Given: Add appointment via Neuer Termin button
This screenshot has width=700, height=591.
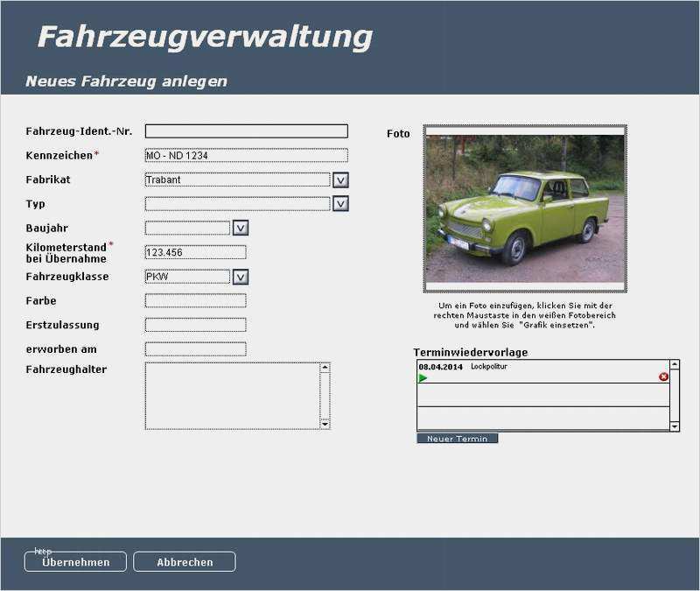Looking at the screenshot, I should click(x=457, y=438).
